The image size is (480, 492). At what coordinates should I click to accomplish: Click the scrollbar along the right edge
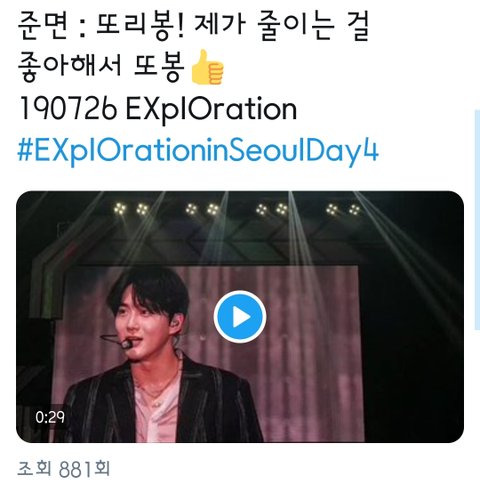(477, 220)
